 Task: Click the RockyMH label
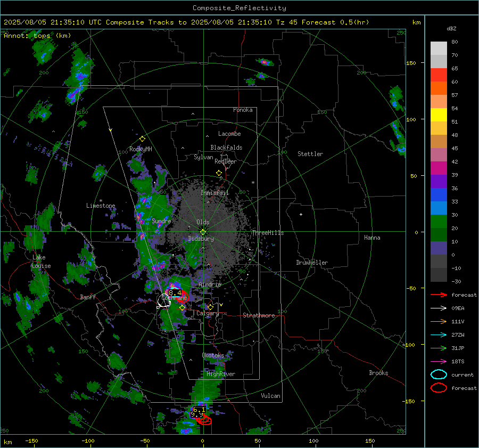(141, 149)
